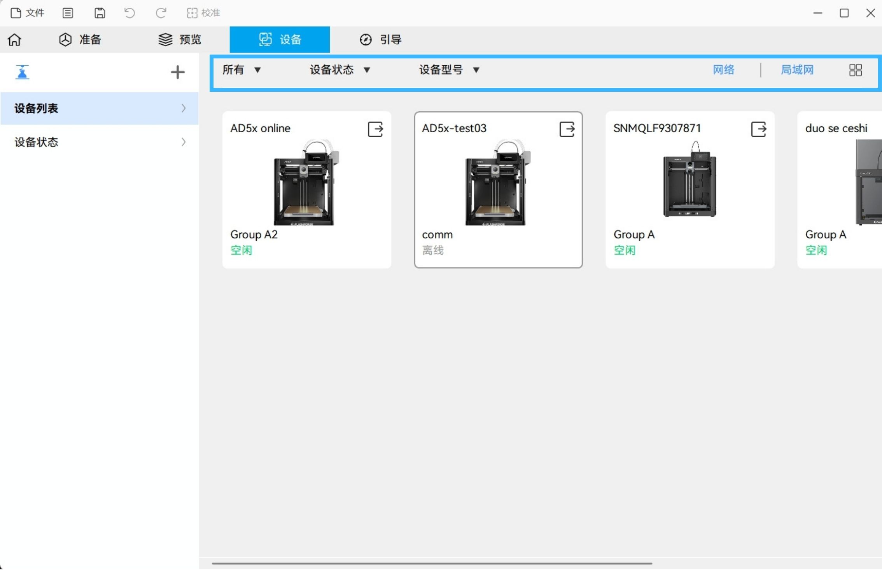The width and height of the screenshot is (882, 588).
Task: Click the 网络 link
Action: (x=724, y=70)
